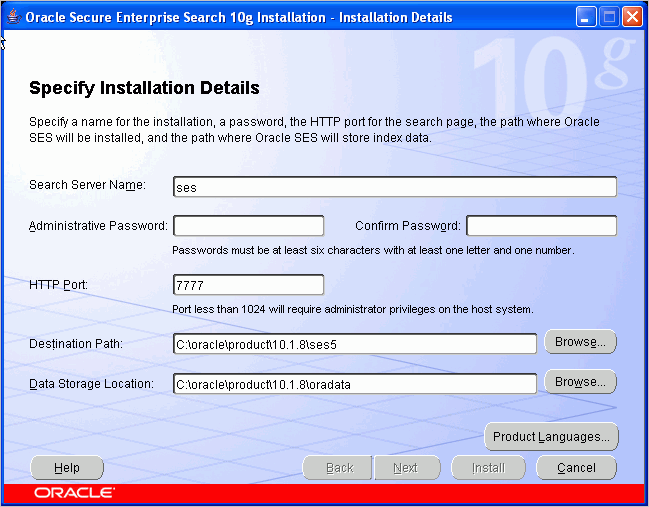This screenshot has width=649, height=507.
Task: Click the Search Server Name label
Action: point(87,185)
